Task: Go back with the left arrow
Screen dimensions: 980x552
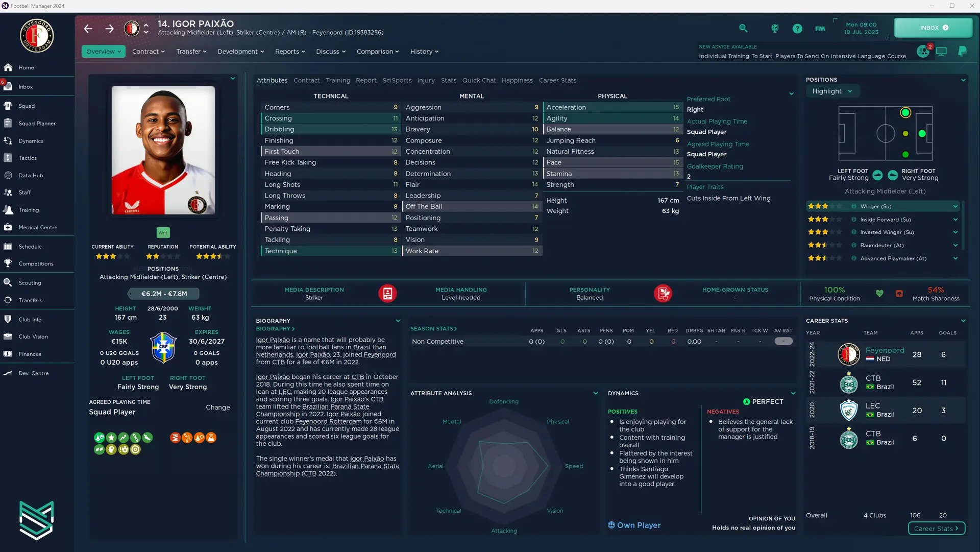Action: pyautogui.click(x=88, y=29)
